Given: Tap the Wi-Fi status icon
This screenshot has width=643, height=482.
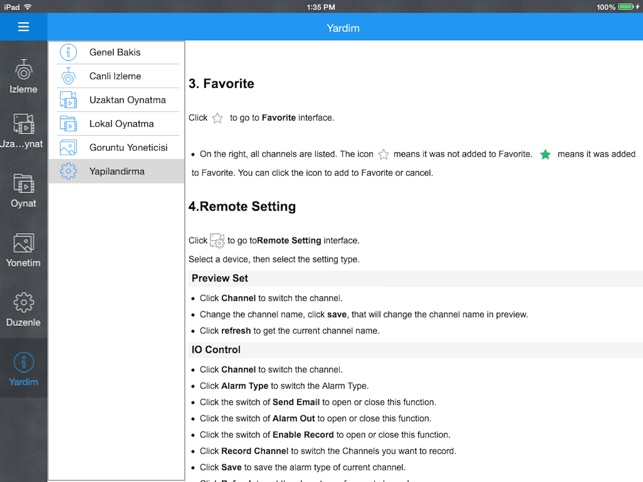Looking at the screenshot, I should point(28,7).
